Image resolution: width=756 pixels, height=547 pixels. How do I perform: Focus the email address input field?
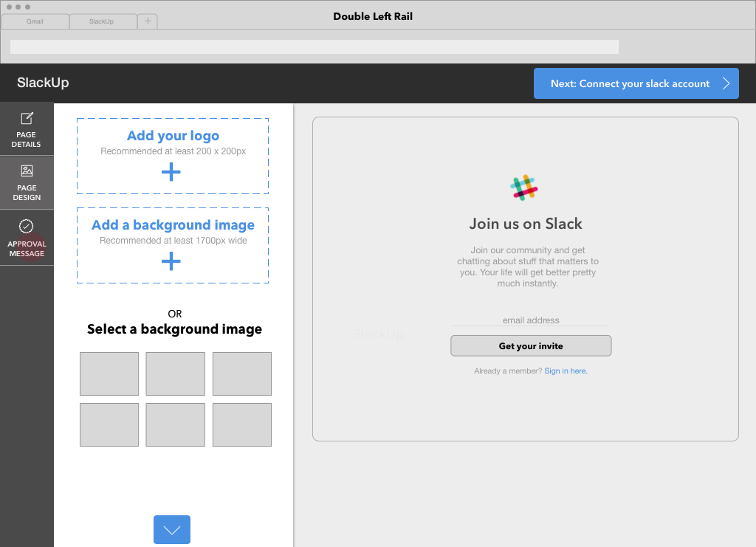(530, 320)
